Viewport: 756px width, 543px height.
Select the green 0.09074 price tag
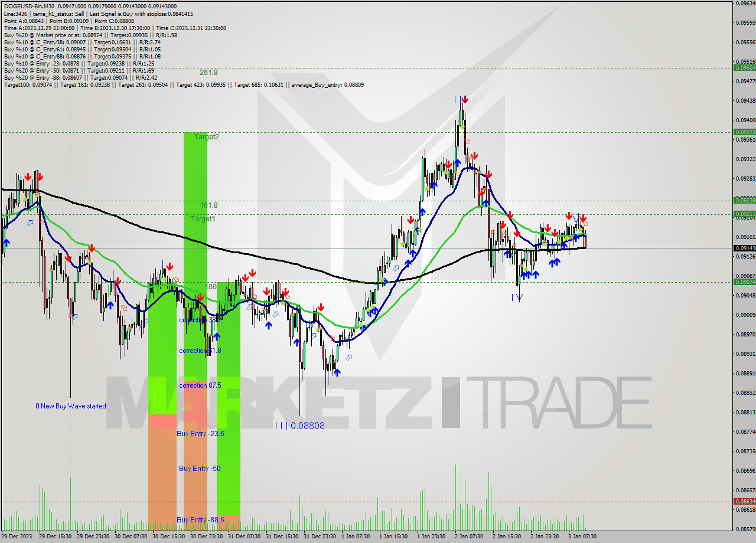pos(744,282)
